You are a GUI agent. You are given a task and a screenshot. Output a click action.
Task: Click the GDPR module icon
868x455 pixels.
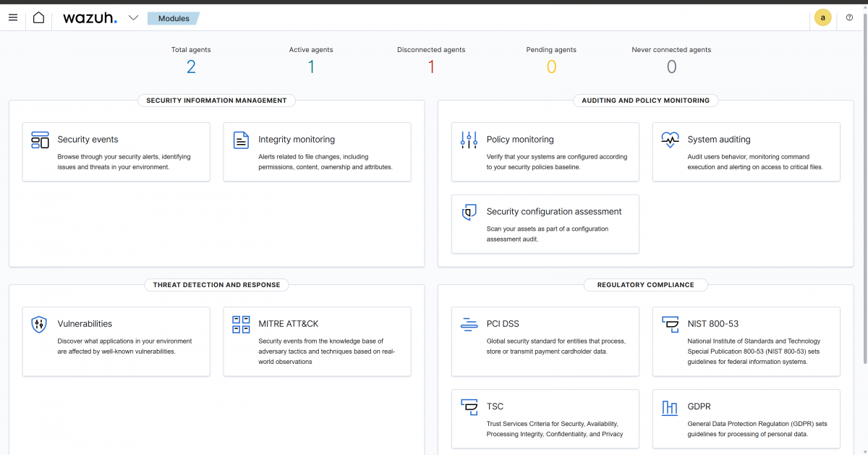669,407
